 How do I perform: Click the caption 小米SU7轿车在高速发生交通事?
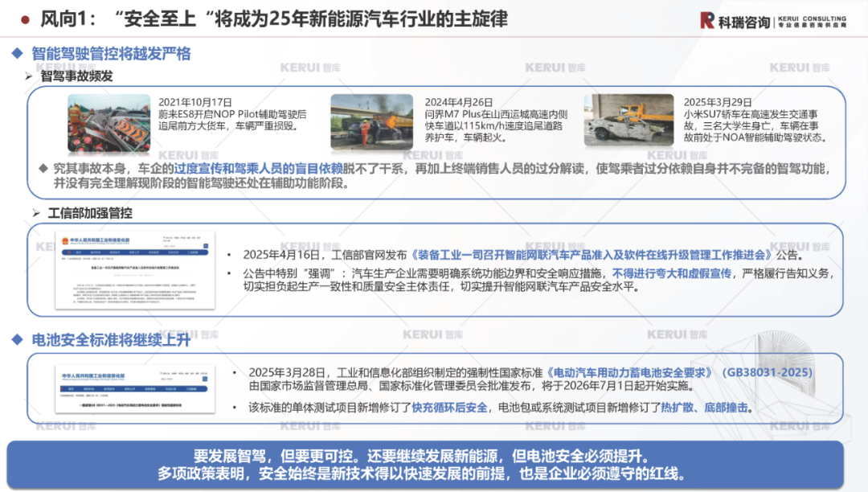(x=750, y=115)
